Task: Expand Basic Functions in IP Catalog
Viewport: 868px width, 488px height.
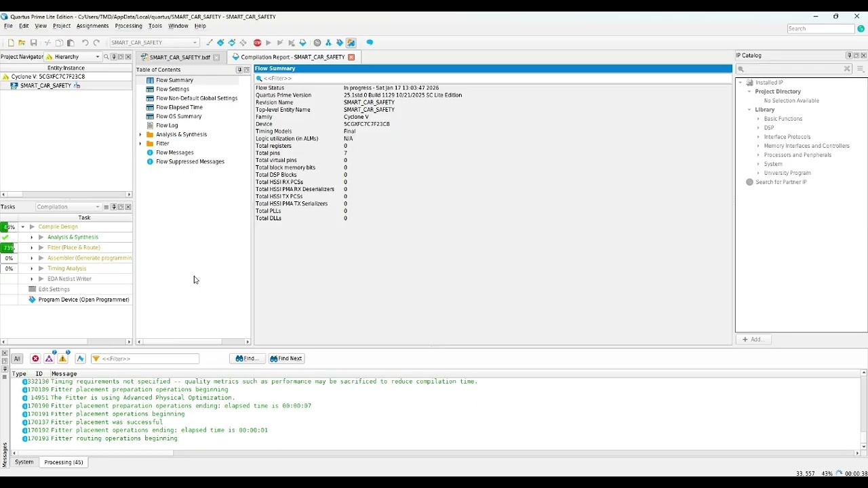Action: pos(758,119)
